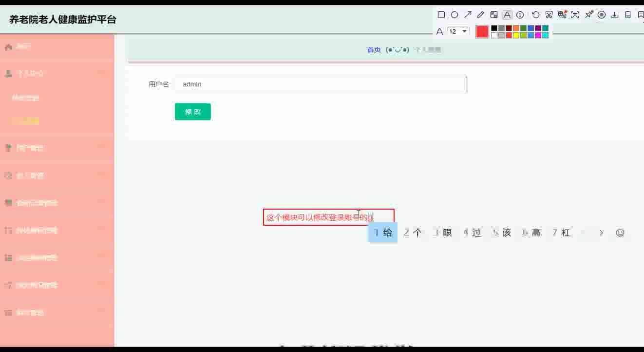Screen dimensions: 644x352
Task: Expand 用户管理 in the sidebar
Action: point(57,148)
